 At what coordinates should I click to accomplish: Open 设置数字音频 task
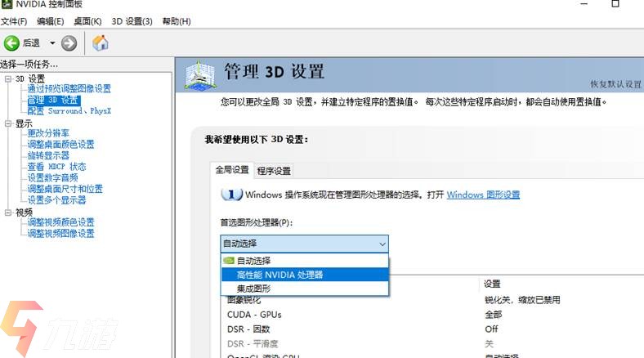(52, 177)
